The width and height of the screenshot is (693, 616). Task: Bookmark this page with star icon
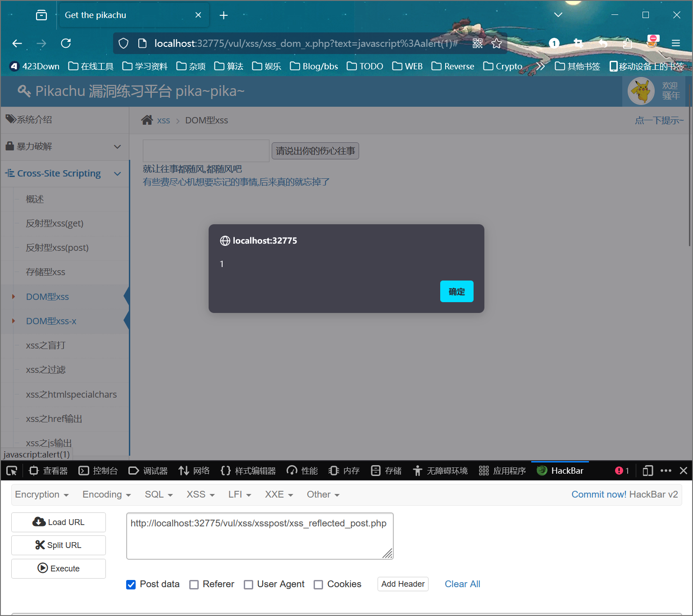click(x=497, y=43)
